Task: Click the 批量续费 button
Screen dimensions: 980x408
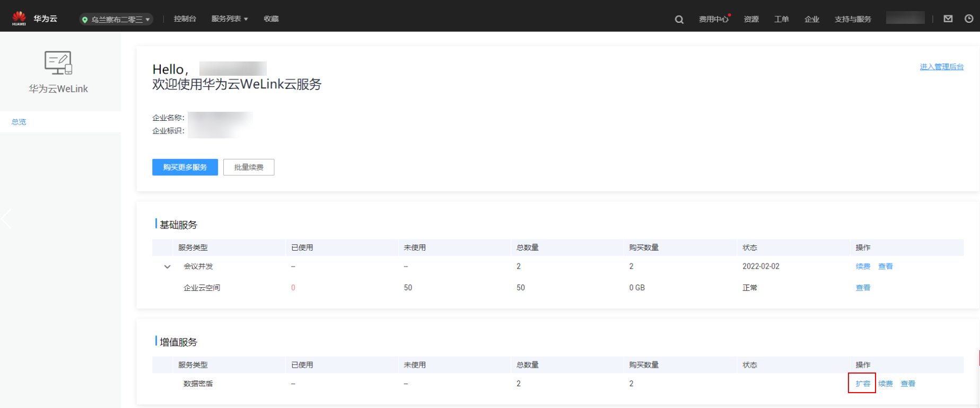Action: point(249,167)
